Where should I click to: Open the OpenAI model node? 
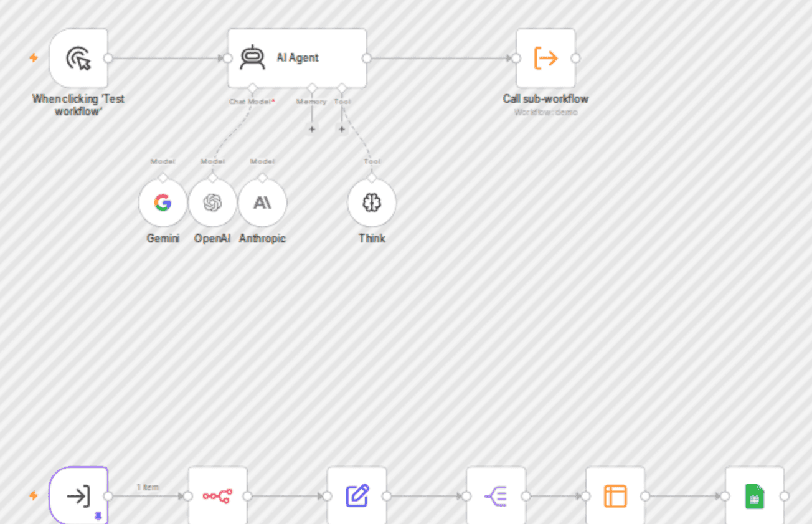click(212, 202)
